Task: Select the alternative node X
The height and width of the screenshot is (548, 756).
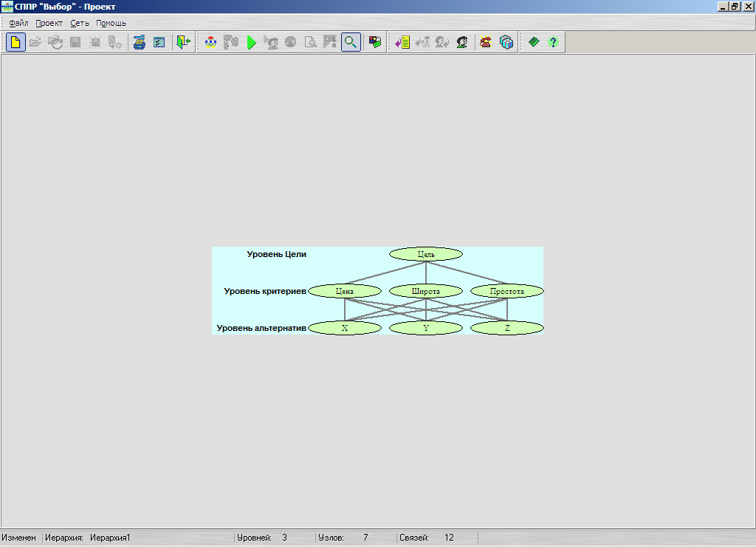Action: pos(345,328)
